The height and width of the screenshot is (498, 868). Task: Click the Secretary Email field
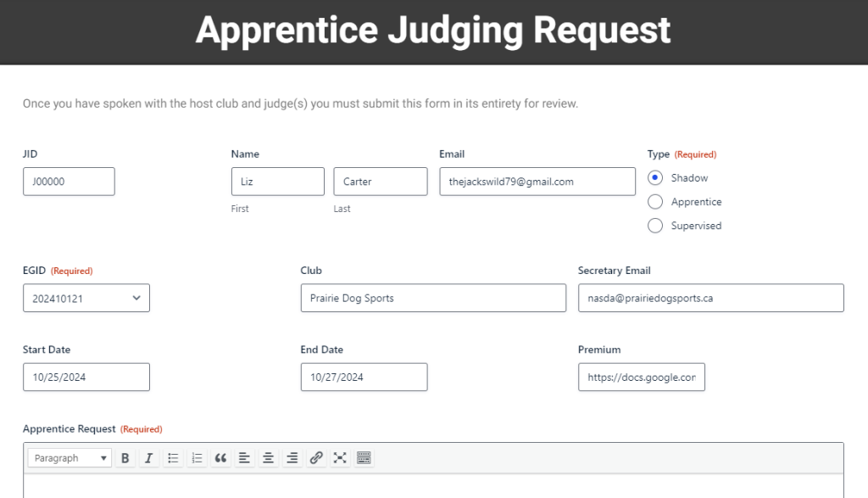pyautogui.click(x=710, y=298)
